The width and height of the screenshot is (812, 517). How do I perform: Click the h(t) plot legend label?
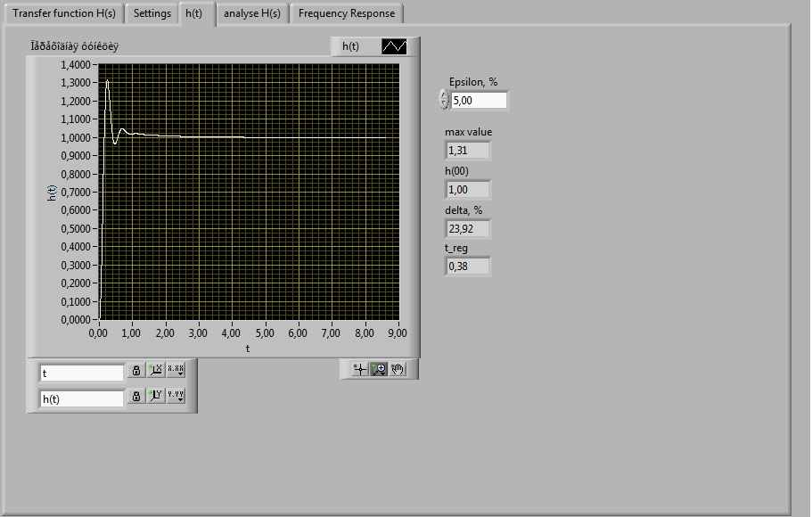tap(350, 46)
